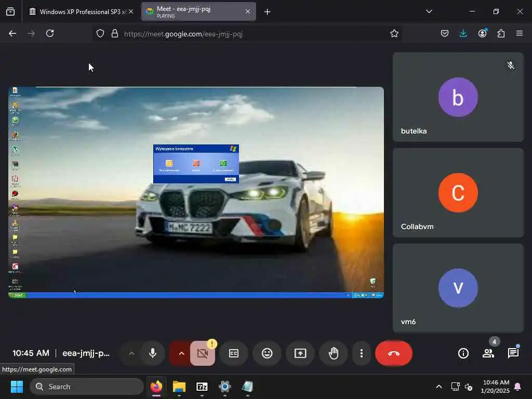Show the participants list

click(488, 353)
